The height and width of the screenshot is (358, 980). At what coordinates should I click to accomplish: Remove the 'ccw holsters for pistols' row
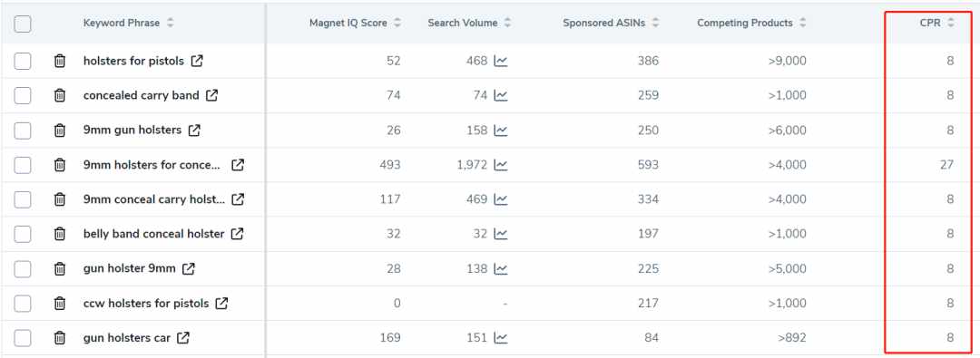(59, 304)
